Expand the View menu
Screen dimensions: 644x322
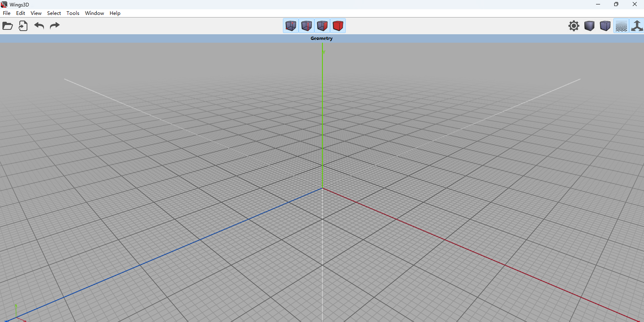tap(36, 13)
